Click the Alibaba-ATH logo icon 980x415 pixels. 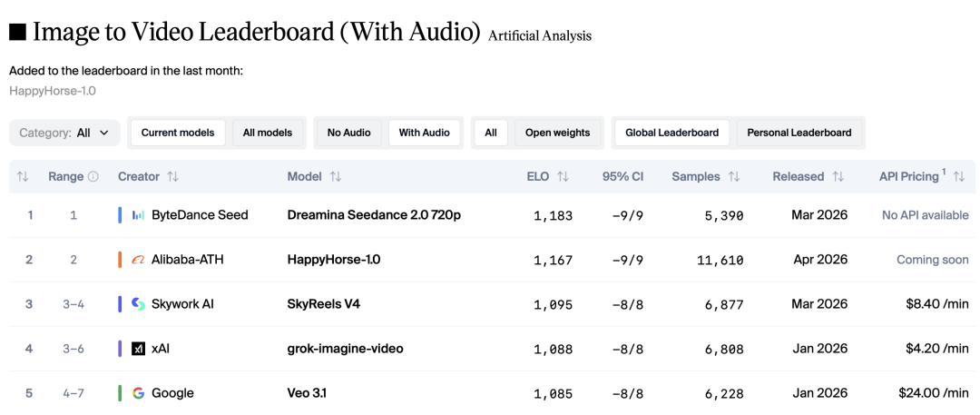coord(138,260)
